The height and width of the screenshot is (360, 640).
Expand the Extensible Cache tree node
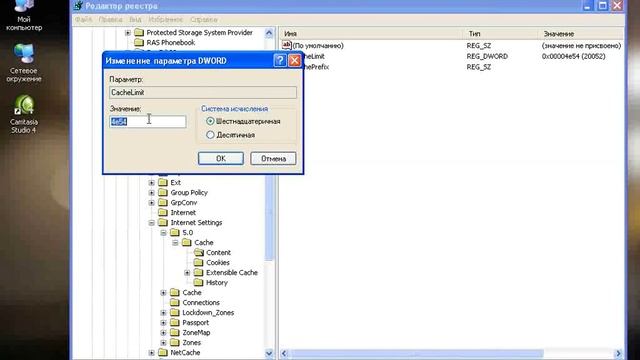pyautogui.click(x=187, y=272)
